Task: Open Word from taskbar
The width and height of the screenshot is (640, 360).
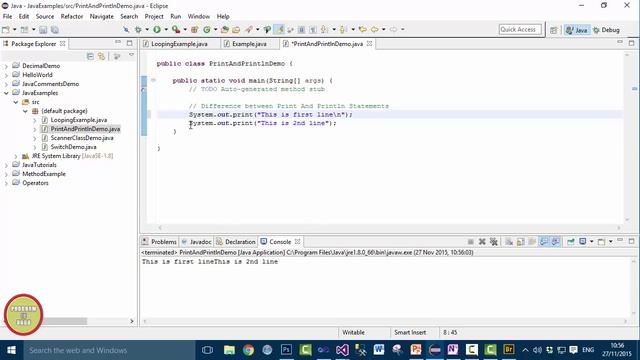Action: (379, 350)
